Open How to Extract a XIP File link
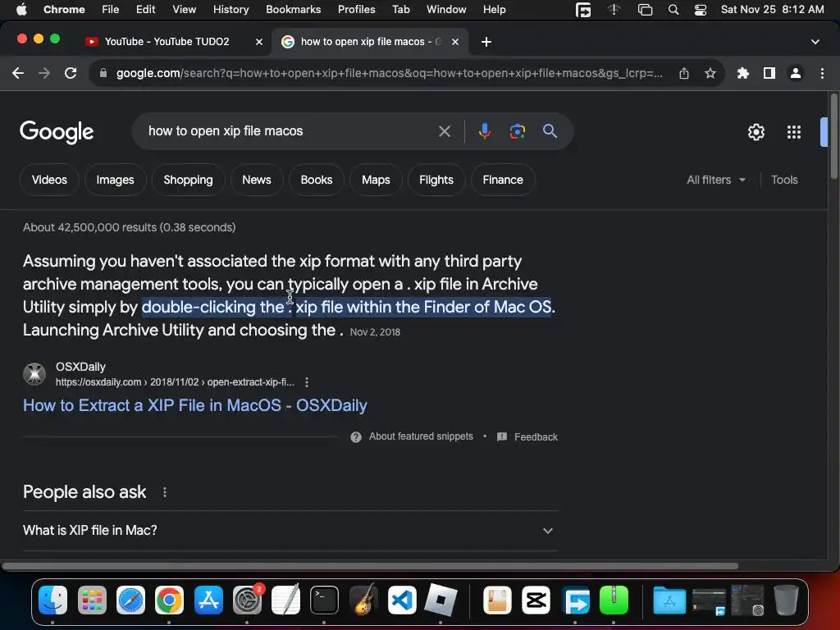The image size is (840, 630). pyautogui.click(x=195, y=405)
